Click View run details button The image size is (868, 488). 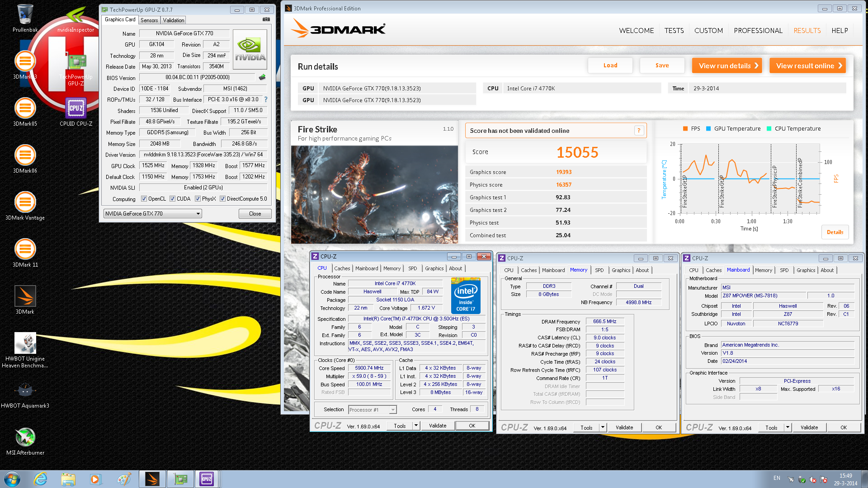tap(727, 66)
